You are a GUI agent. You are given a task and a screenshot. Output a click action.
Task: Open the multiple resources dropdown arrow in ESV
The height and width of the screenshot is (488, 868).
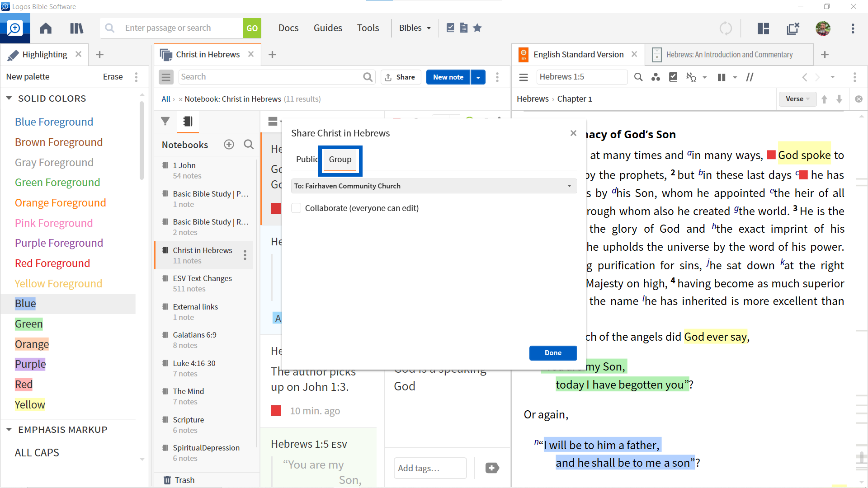[x=705, y=78]
